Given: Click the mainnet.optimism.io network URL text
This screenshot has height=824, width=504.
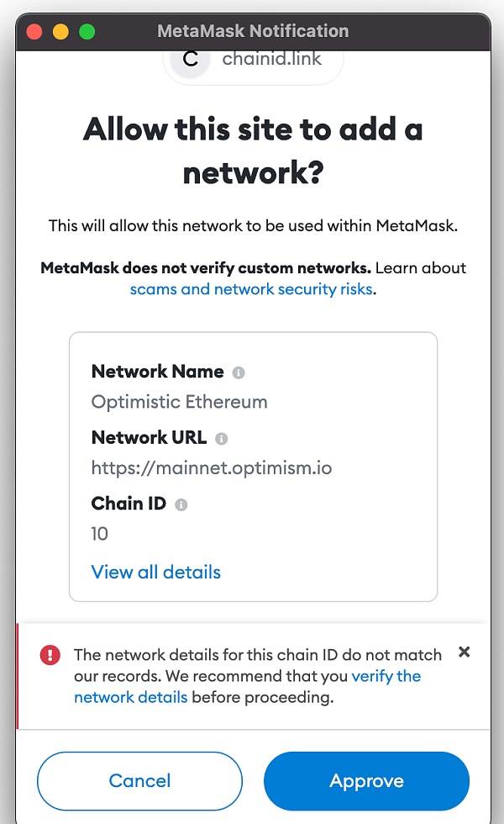Looking at the screenshot, I should [x=212, y=467].
